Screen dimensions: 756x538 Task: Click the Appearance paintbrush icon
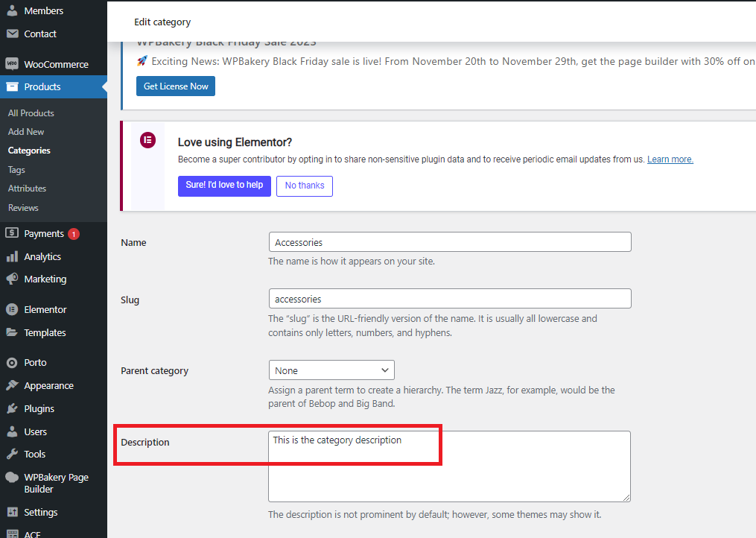[12, 385]
